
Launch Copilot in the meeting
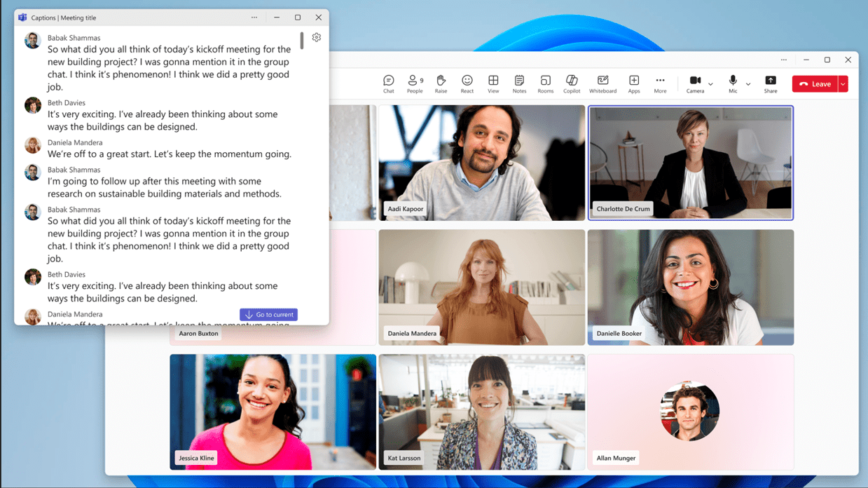click(572, 84)
